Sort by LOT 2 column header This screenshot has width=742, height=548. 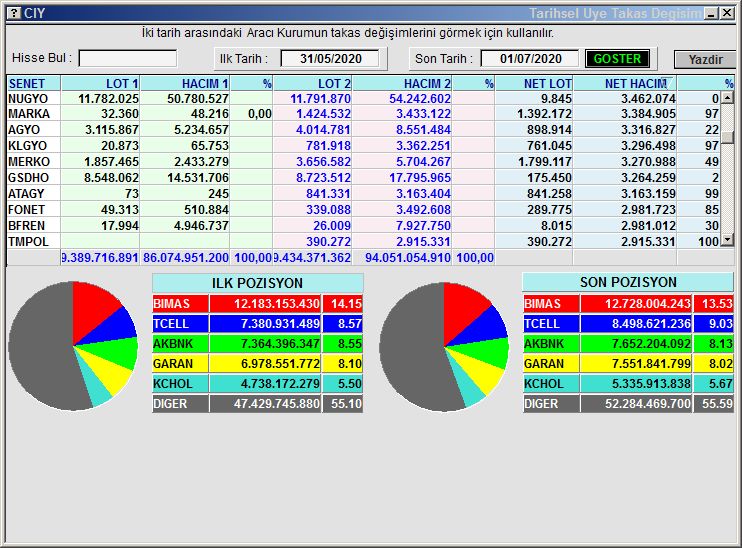click(x=312, y=84)
